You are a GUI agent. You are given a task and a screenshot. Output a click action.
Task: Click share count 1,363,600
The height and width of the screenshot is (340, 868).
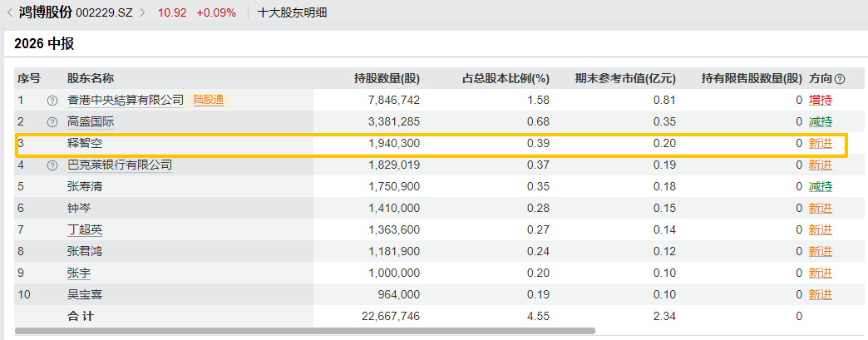coord(393,229)
